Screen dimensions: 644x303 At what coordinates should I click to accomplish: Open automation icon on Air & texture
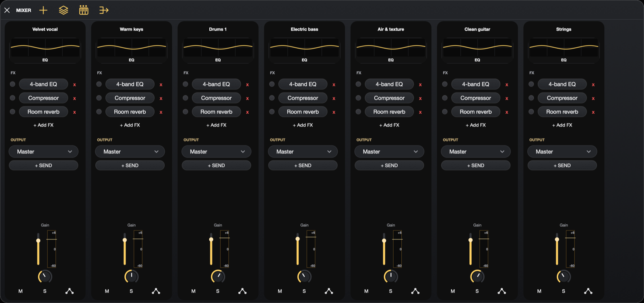tap(415, 291)
